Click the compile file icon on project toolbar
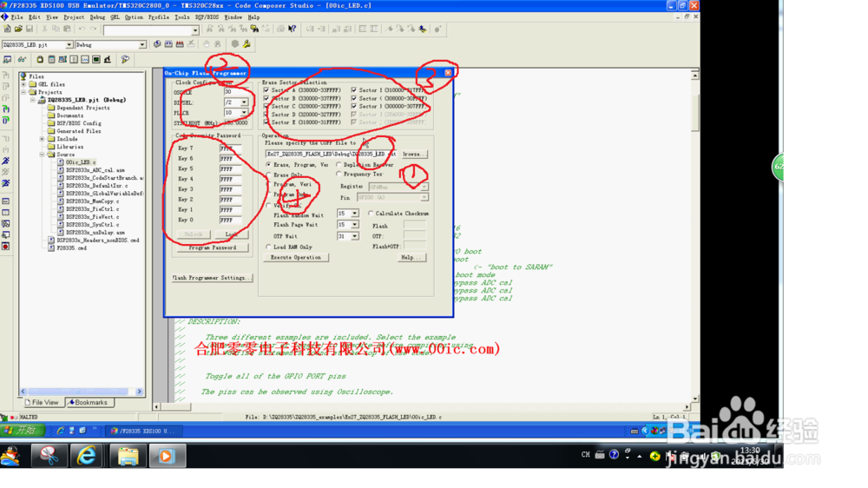868x488 pixels. coord(157,43)
